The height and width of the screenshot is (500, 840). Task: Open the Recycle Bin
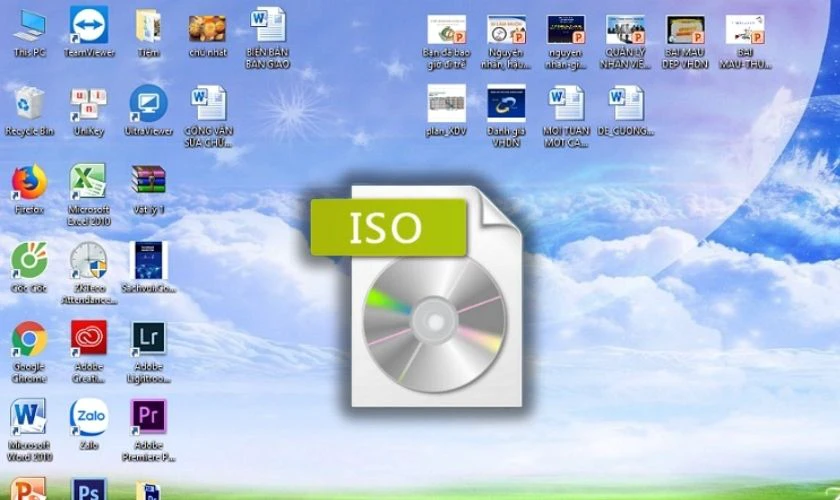click(29, 103)
